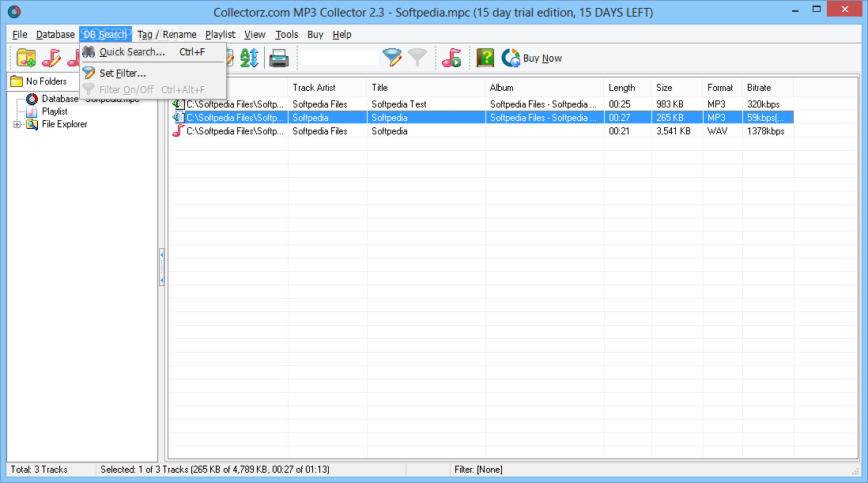Screen dimensions: 868x483
Task: Open the Buy menu
Action: 315,34
